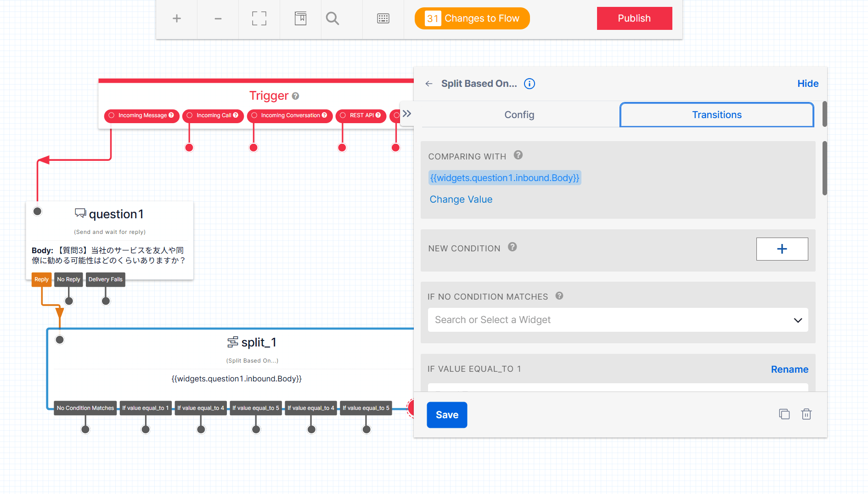Viewport: 868px width, 494px height.
Task: Open help icon next to Comparing With
Action: click(x=518, y=155)
